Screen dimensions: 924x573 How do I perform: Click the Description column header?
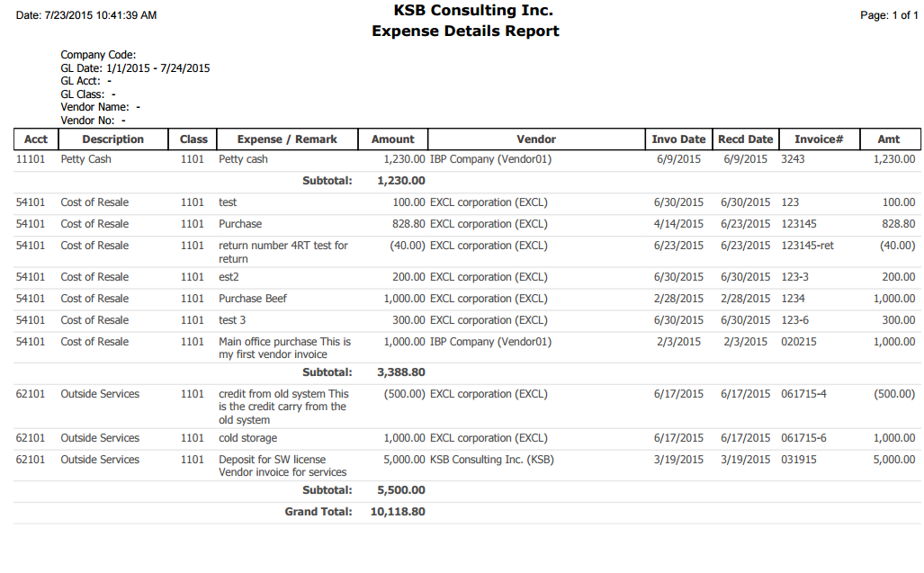tap(112, 139)
